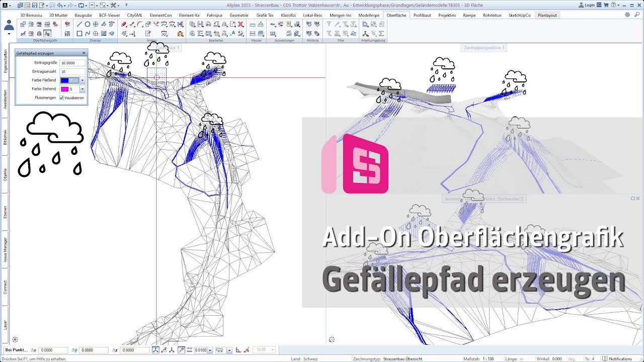Click the user profile icon at ribbon left
This screenshot has width=644, height=362.
[9, 25]
